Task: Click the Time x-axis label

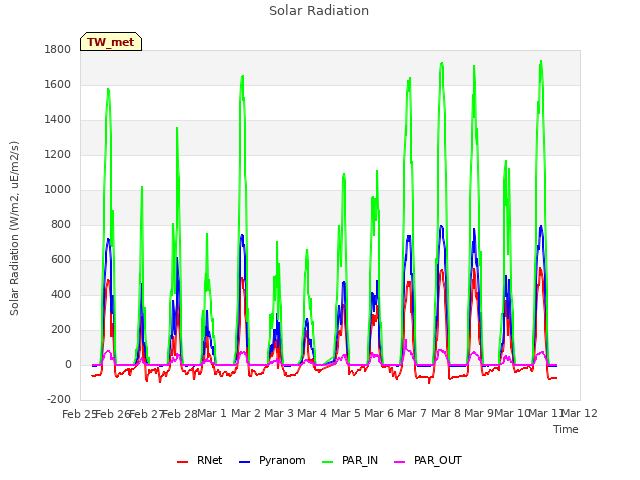Action: [566, 429]
